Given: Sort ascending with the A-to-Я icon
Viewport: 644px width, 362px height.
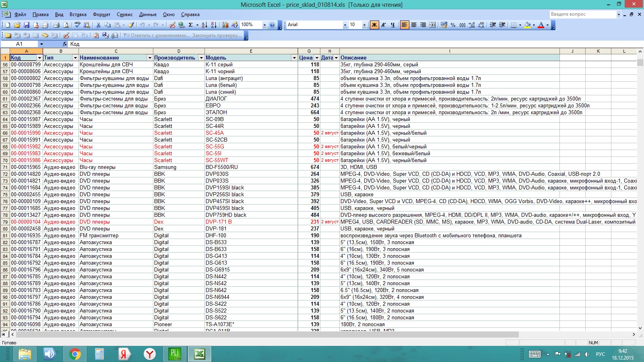Looking at the screenshot, I should point(204,25).
